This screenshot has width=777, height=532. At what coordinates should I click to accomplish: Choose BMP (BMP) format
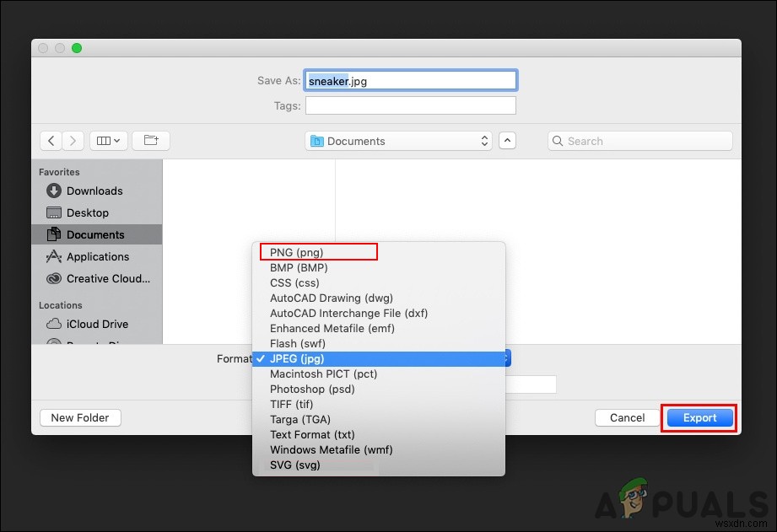pyautogui.click(x=379, y=267)
